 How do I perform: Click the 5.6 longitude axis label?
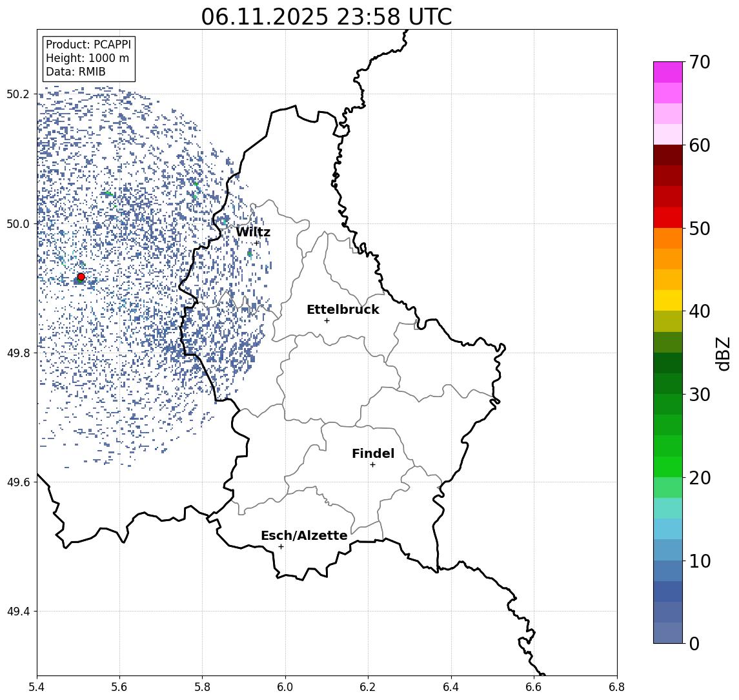point(119,687)
